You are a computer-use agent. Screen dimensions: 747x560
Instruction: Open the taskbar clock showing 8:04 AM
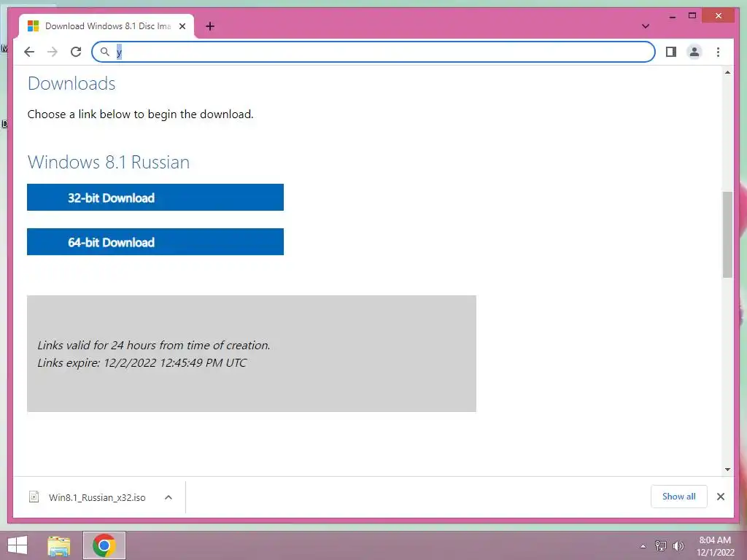tap(715, 546)
